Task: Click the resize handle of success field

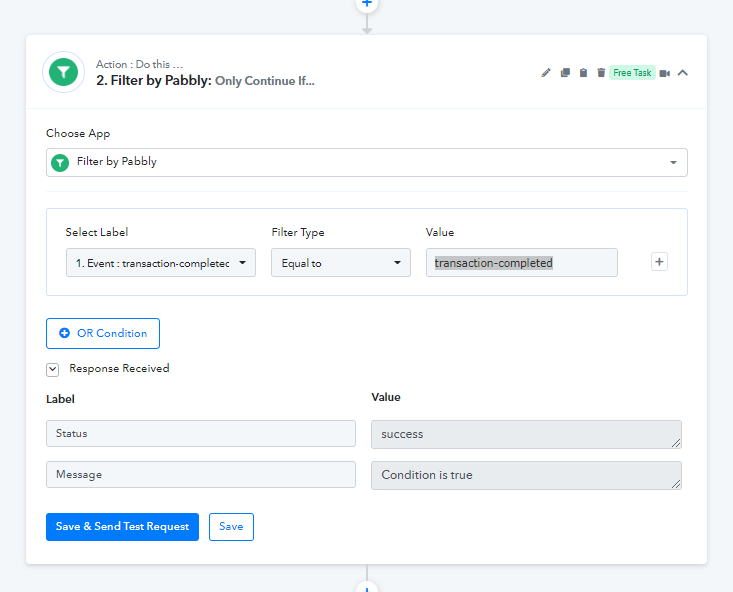Action: tap(676, 443)
